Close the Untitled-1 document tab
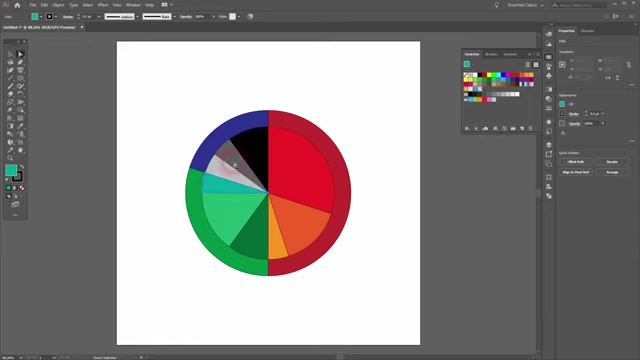This screenshot has height=360, width=640. [x=82, y=27]
